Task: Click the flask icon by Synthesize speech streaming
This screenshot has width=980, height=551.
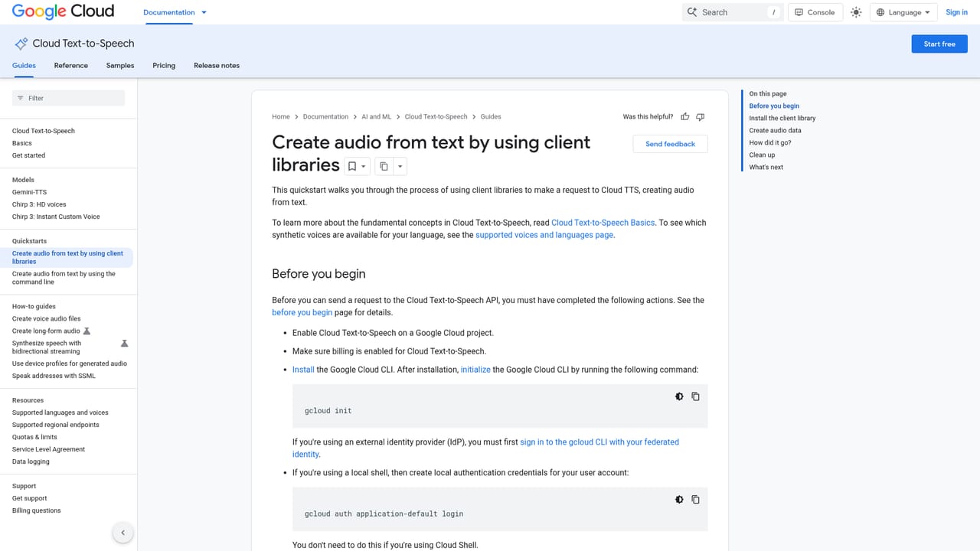Action: [125, 344]
